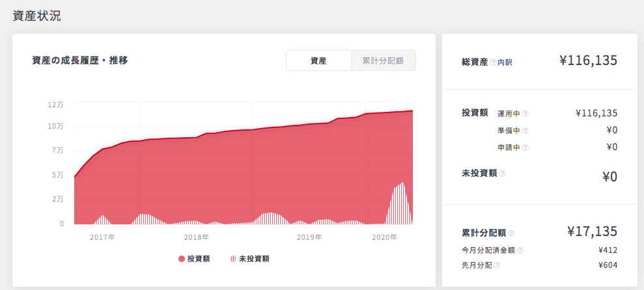644x290 pixels.
Task: Click help icon next to 今月分配済金額
Action: click(x=520, y=250)
